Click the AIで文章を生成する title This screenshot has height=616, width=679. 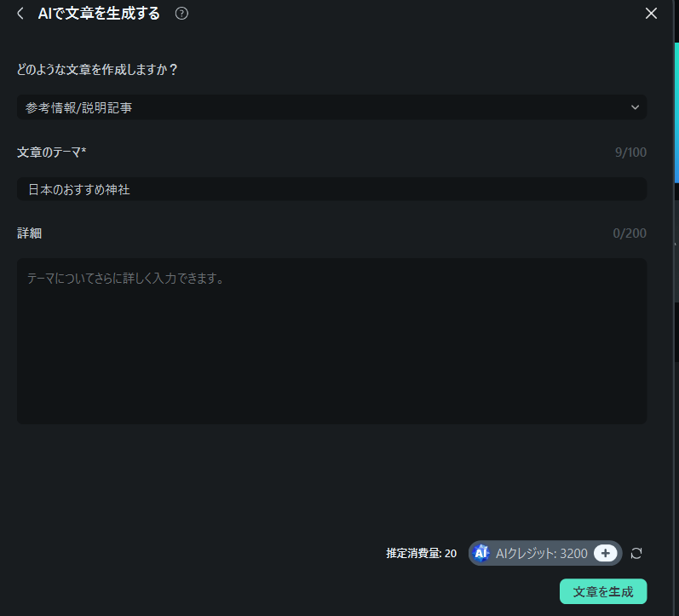pos(99,14)
